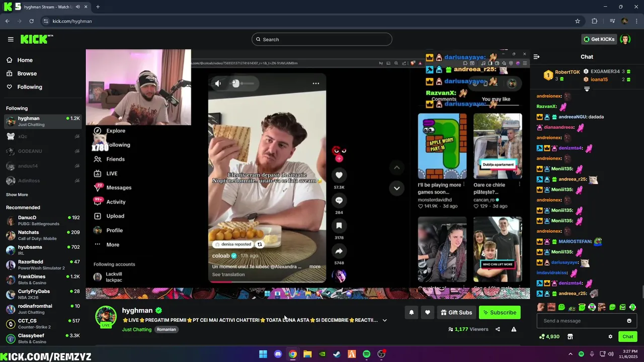Open Steam from the taskbar

337,354
